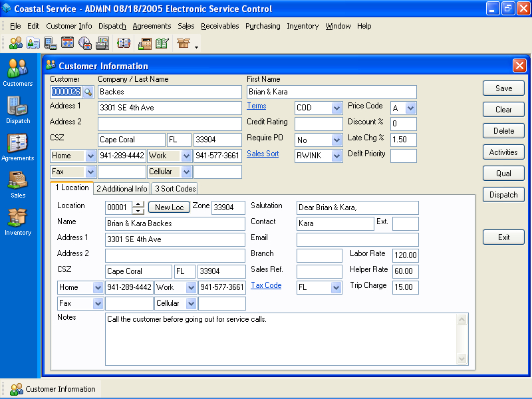Open the Customer Info menu
532x399 pixels.
pos(69,26)
